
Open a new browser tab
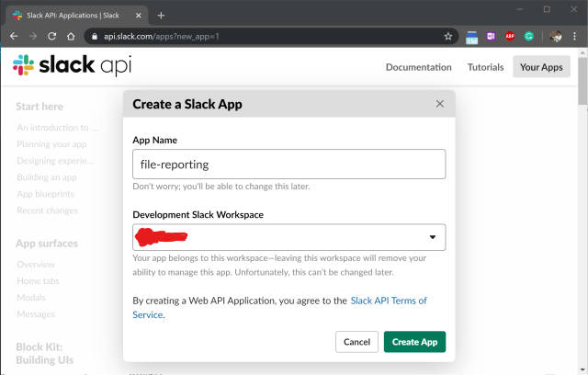pos(161,16)
